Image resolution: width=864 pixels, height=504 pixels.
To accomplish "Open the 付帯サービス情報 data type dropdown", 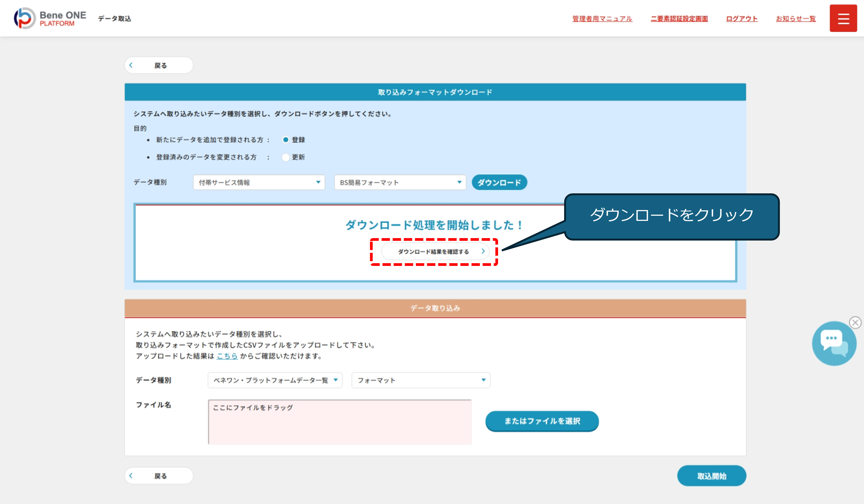I will click(x=259, y=182).
